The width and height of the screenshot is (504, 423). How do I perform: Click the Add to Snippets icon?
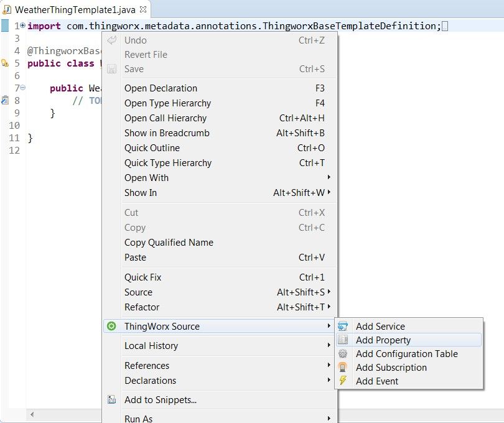[111, 400]
